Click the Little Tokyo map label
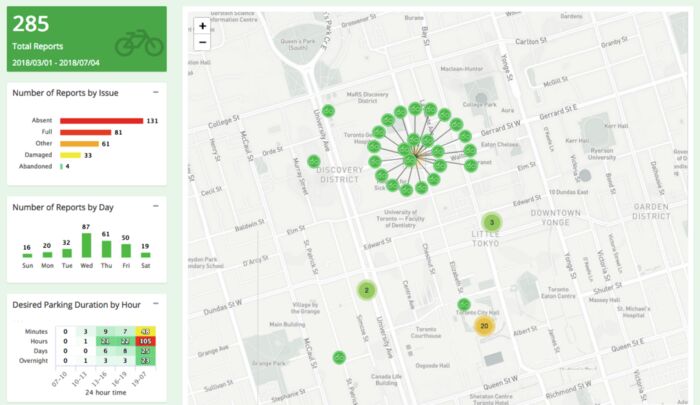This screenshot has width=700, height=405. (x=486, y=239)
